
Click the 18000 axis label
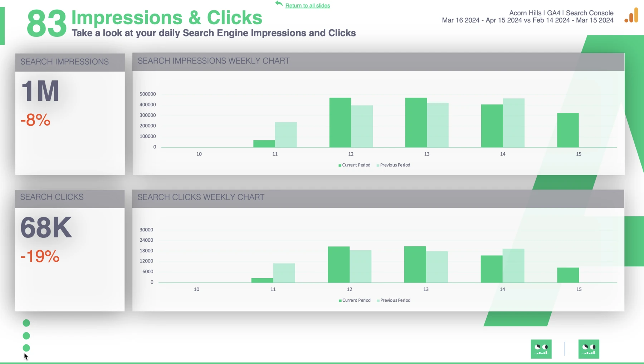pos(146,251)
